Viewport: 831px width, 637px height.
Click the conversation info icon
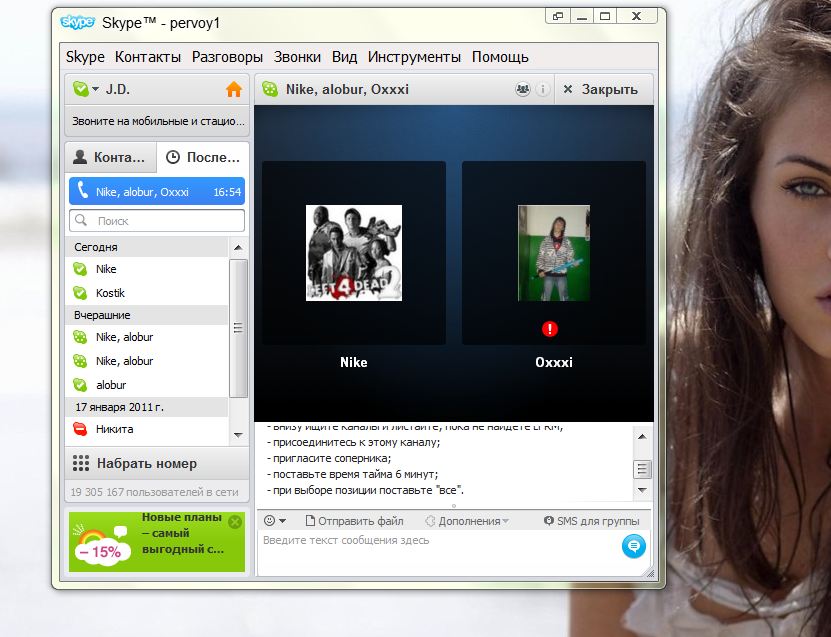(x=542, y=90)
